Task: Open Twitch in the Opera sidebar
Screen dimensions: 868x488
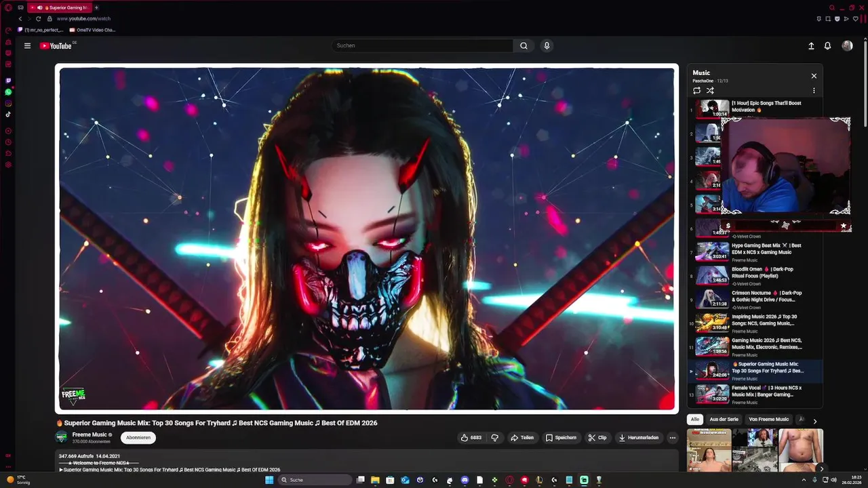Action: point(8,81)
